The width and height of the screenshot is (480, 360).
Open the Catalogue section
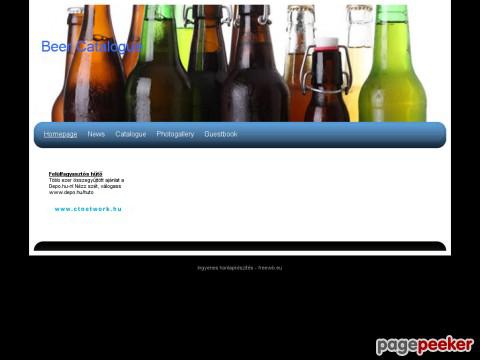131,134
